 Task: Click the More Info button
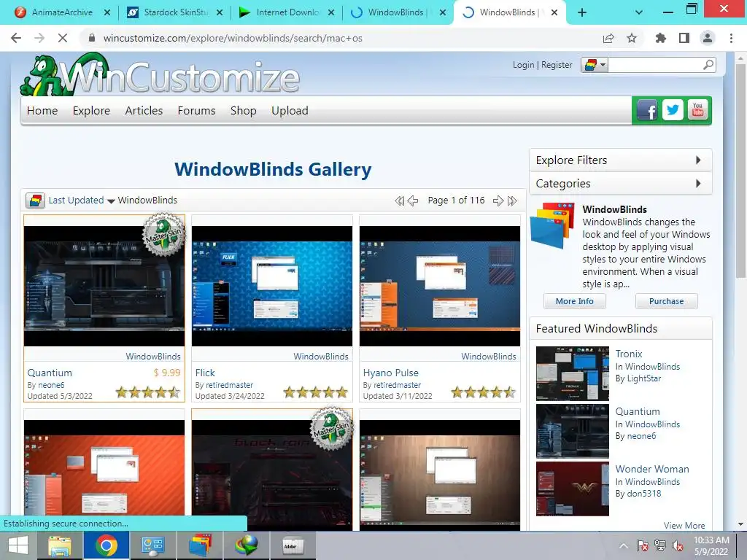click(575, 301)
